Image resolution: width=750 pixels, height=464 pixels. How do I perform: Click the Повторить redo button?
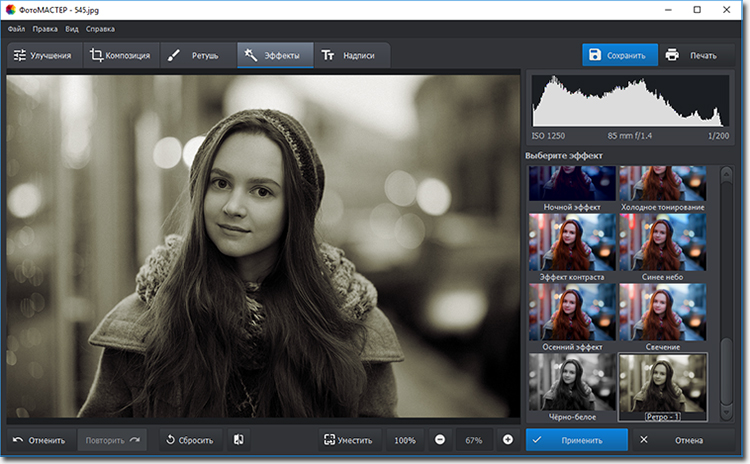(110, 440)
